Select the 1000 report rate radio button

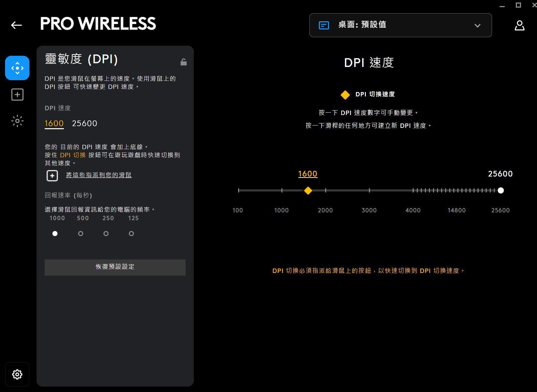coord(55,234)
